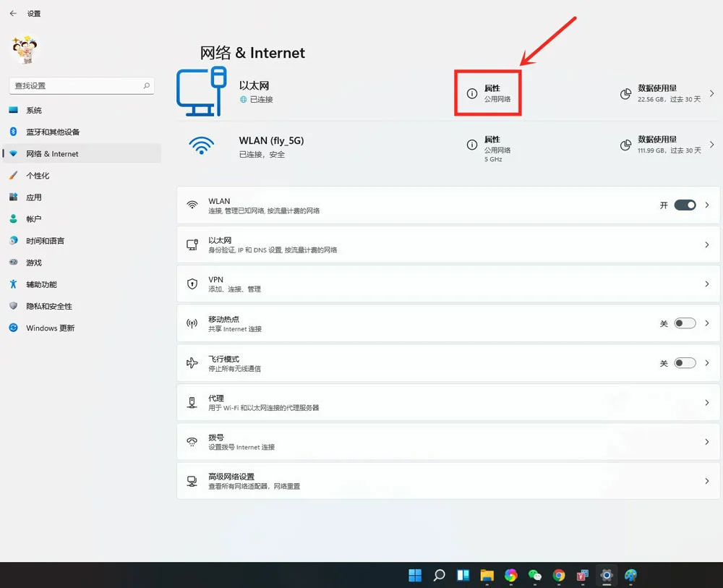Turn off the WLAN toggle
723x588 pixels.
click(685, 205)
